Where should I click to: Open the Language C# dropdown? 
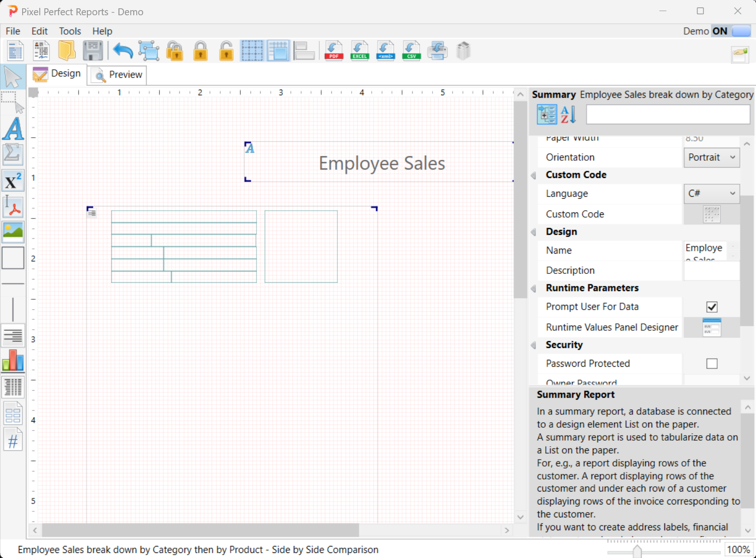(x=711, y=194)
